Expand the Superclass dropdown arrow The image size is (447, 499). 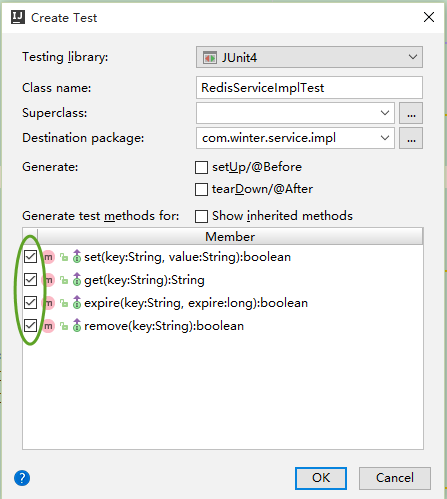coord(385,113)
